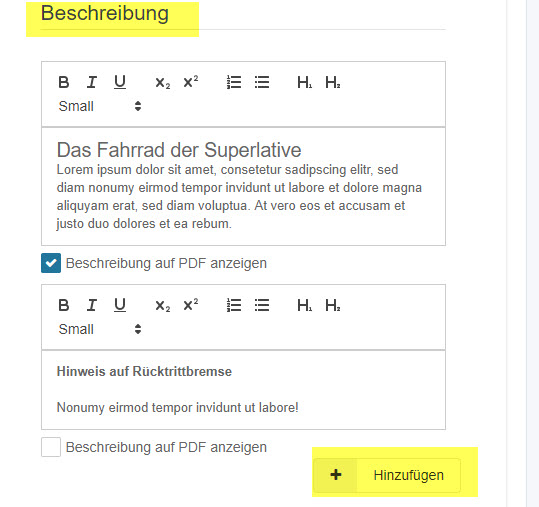Image resolution: width=539 pixels, height=507 pixels.
Task: Click the 'Das Fahrrad der Superlative' text area
Action: click(243, 186)
